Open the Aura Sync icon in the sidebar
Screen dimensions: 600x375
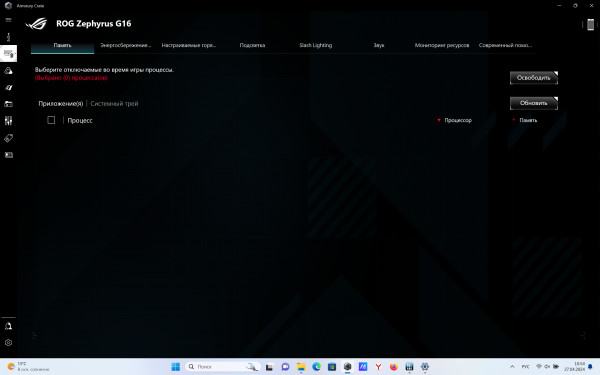(x=8, y=71)
